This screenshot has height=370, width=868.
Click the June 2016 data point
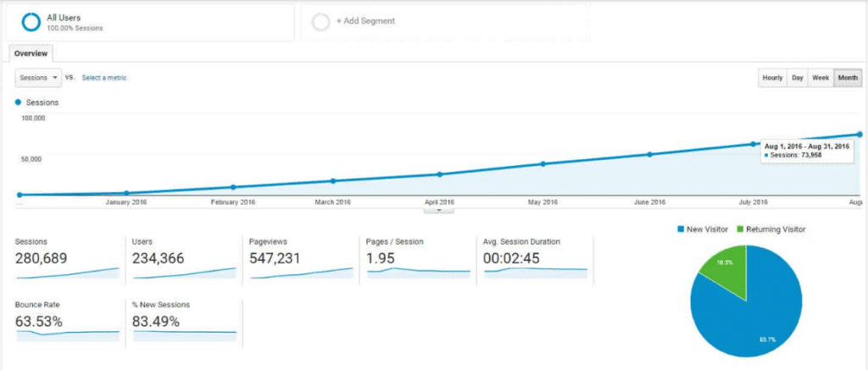pos(649,154)
